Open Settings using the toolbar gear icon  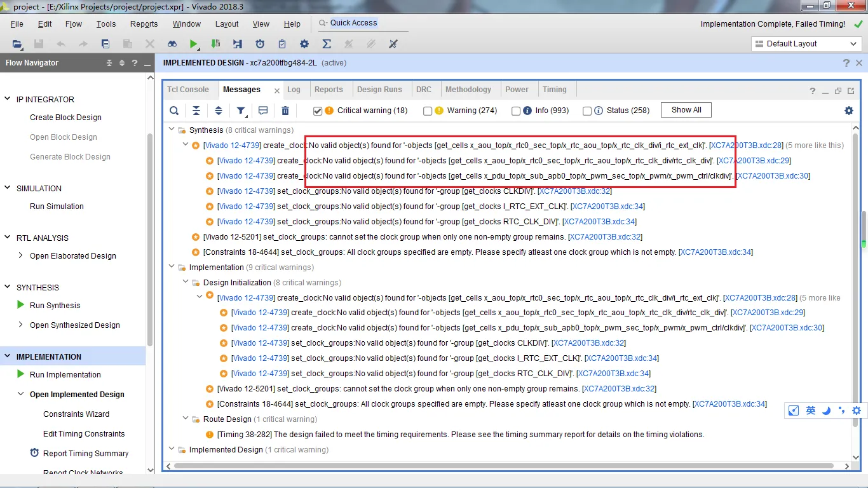pyautogui.click(x=304, y=44)
